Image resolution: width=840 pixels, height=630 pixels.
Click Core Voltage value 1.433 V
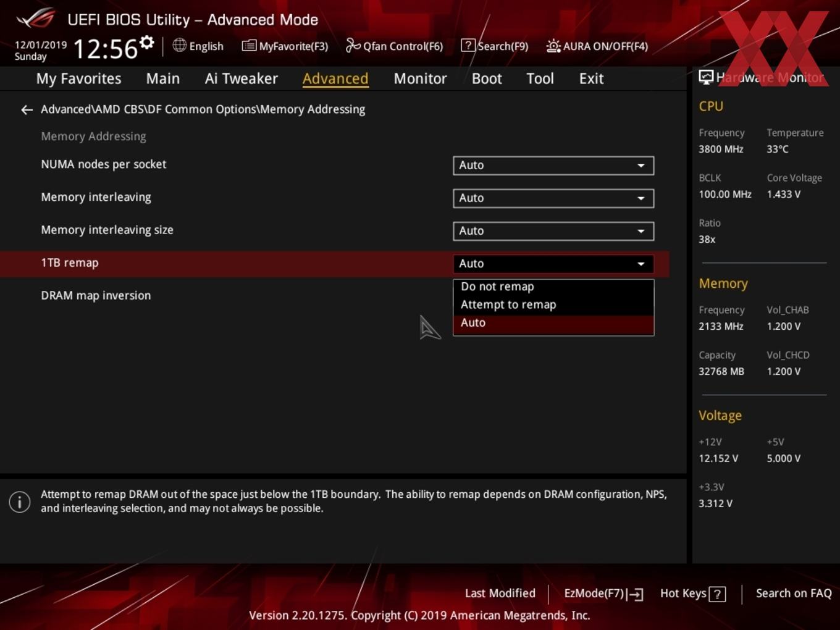(x=783, y=194)
